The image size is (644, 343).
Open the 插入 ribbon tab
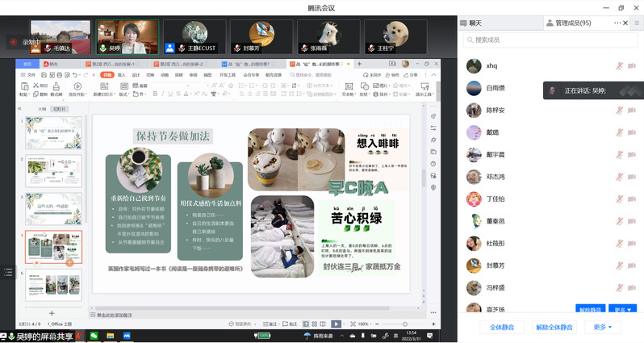(122, 74)
